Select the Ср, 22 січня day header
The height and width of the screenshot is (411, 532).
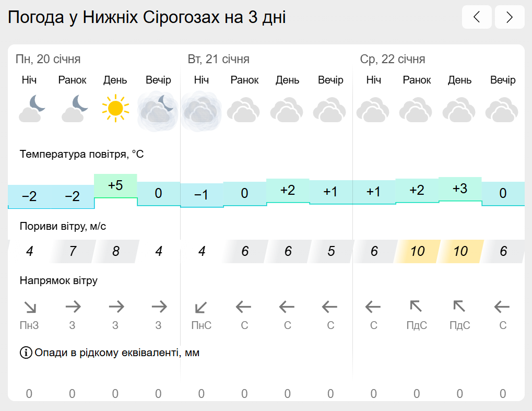393,59
